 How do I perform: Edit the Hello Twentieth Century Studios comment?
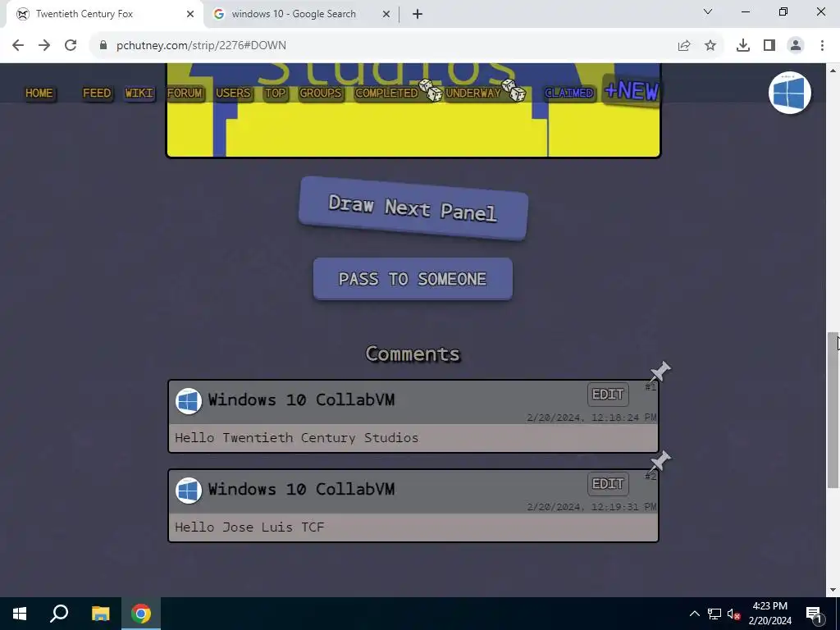pyautogui.click(x=608, y=395)
